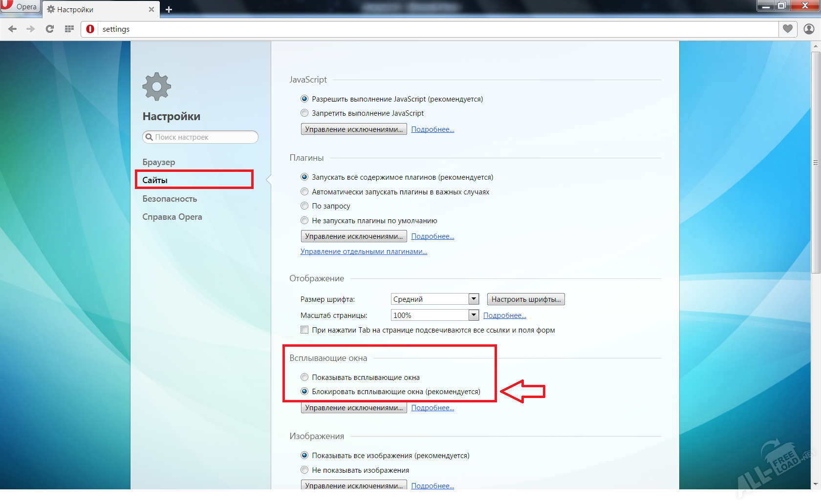The image size is (821, 504).
Task: Select Запретить выполнение JavaScript
Action: 304,113
